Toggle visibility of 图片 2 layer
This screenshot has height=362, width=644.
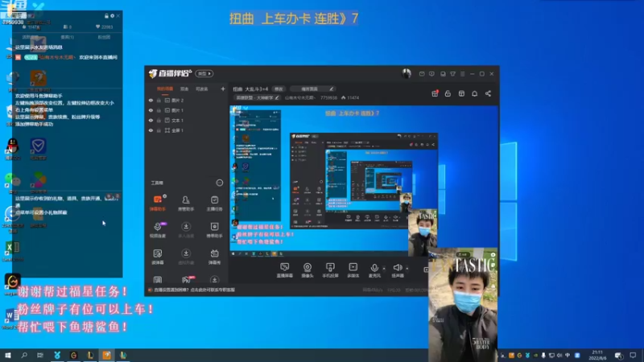[151, 100]
